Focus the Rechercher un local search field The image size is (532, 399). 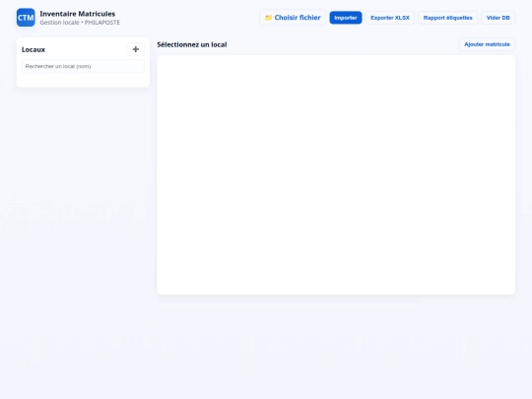click(x=83, y=66)
